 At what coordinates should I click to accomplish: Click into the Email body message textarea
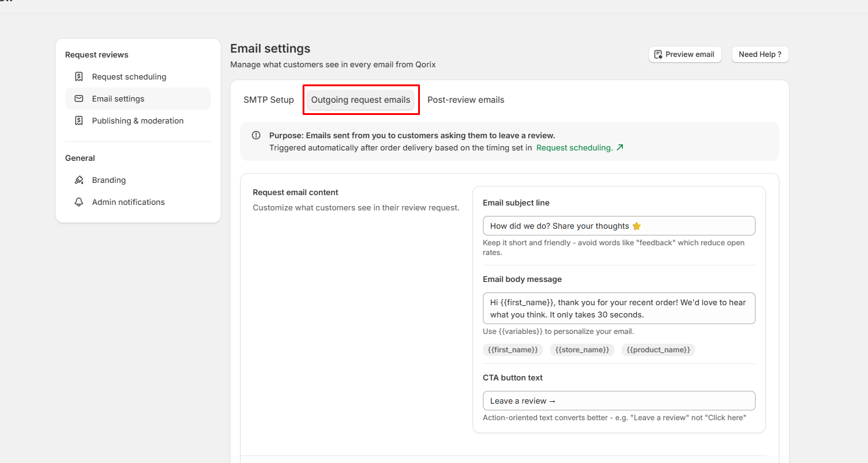[x=619, y=308]
